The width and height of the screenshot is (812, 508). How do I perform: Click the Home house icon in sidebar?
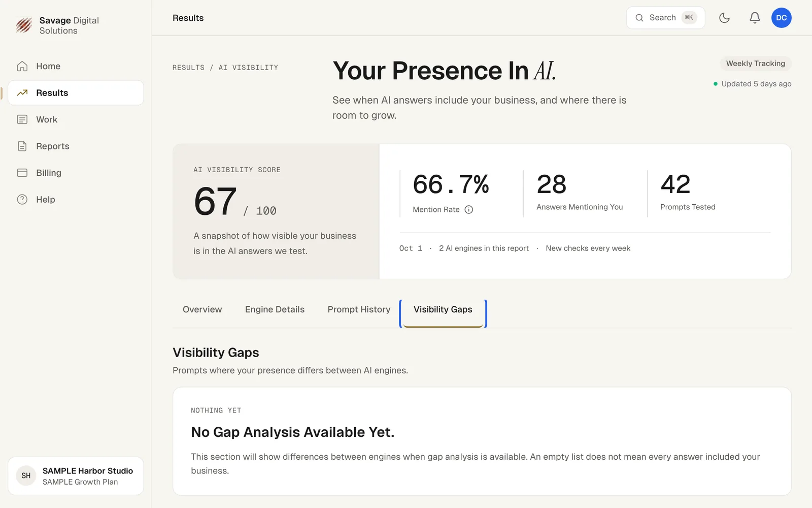(22, 67)
